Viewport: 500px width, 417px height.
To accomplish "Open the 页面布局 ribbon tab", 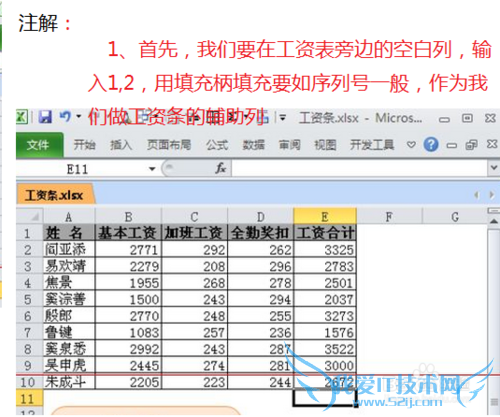I will (169, 145).
